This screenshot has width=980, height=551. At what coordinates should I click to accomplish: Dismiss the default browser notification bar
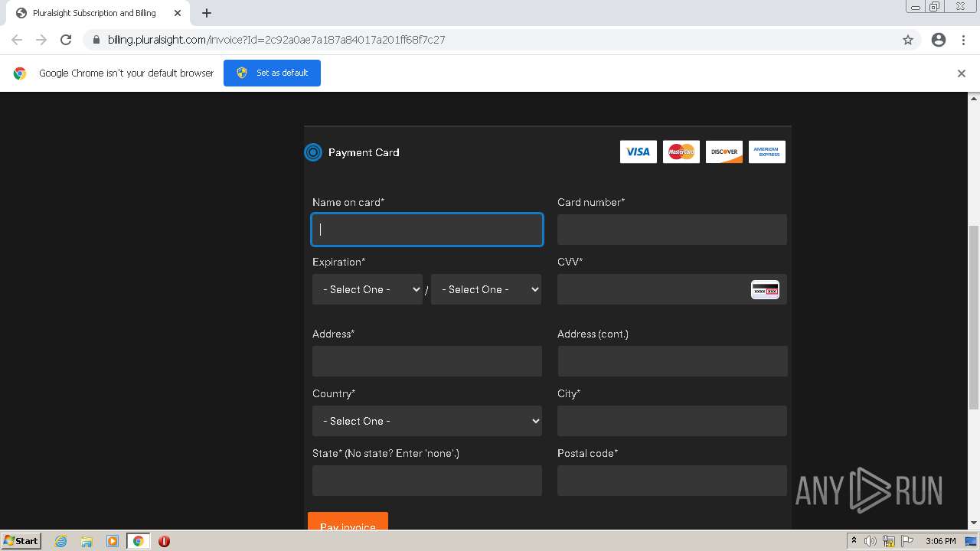pyautogui.click(x=962, y=73)
